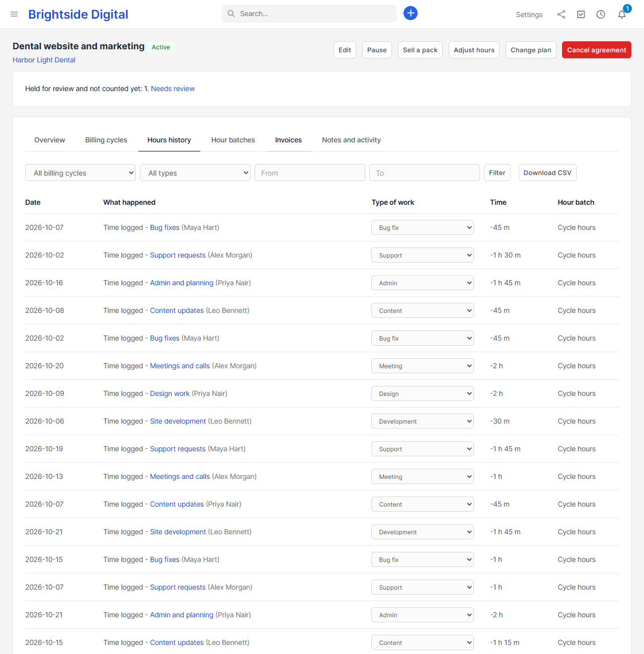Open the Billing cycles tab

[106, 140]
